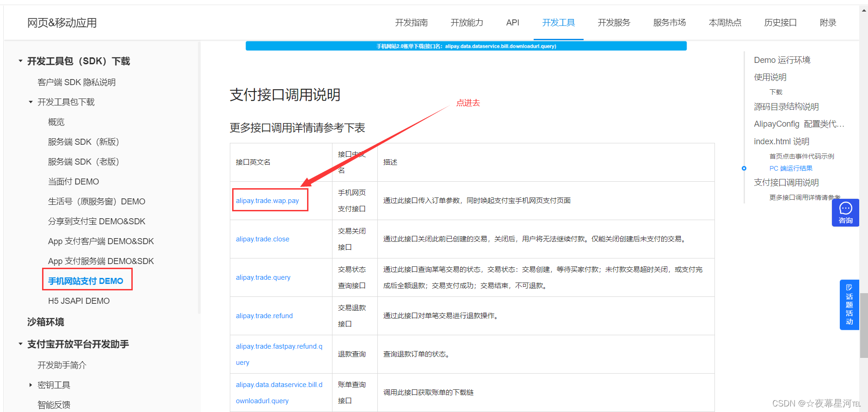The height and width of the screenshot is (412, 868).
Task: Click the 网页&移动应用 site title
Action: (x=62, y=23)
